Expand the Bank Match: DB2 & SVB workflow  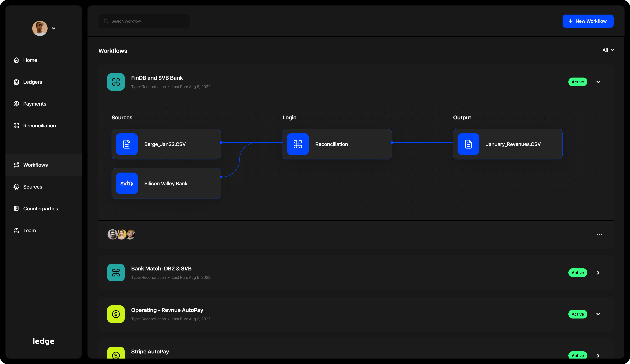(x=598, y=273)
